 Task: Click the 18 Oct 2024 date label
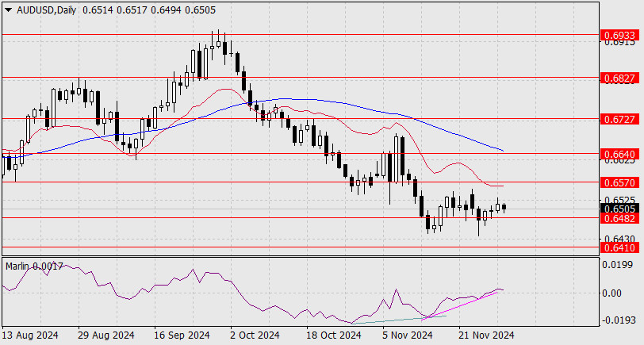334,335
